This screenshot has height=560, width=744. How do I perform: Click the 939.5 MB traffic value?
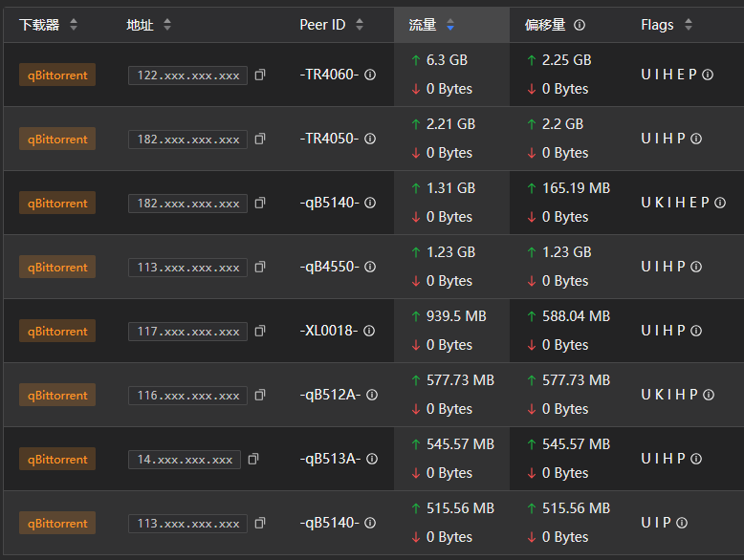click(456, 316)
